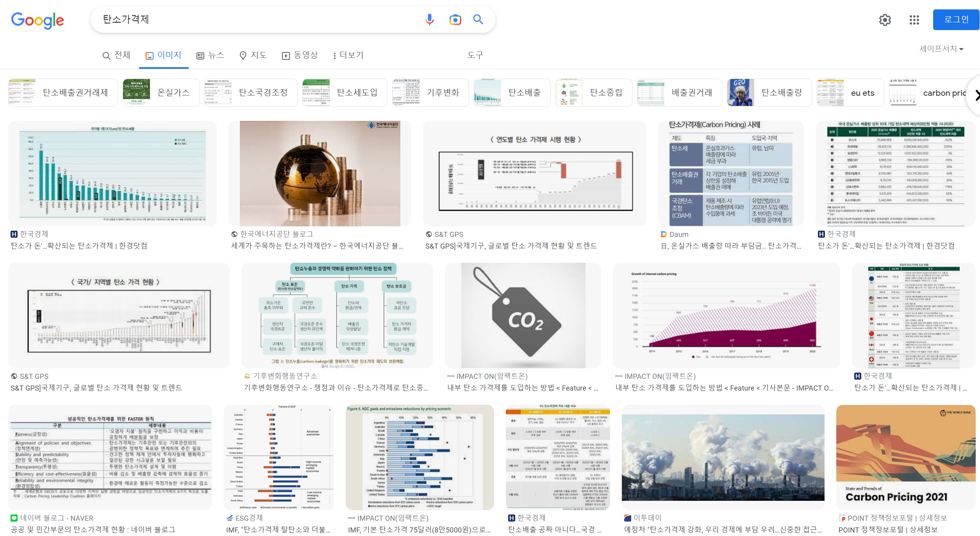Click the Google logo
Screen dimensions: 980x536
click(x=37, y=20)
